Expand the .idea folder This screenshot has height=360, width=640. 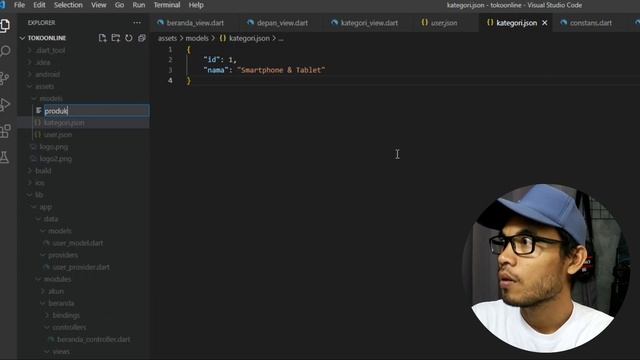(x=29, y=62)
